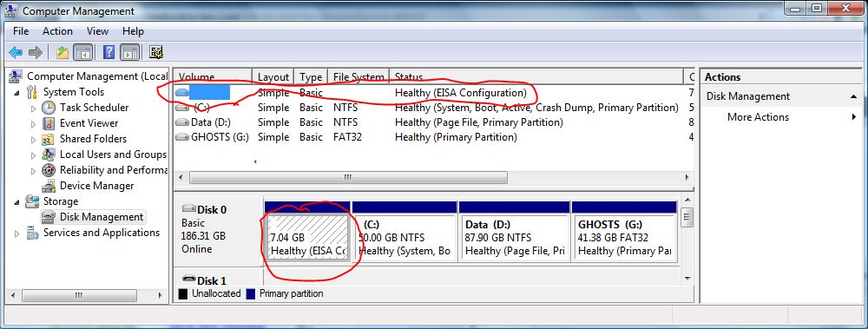Expand the Task Scheduler node

click(33, 108)
